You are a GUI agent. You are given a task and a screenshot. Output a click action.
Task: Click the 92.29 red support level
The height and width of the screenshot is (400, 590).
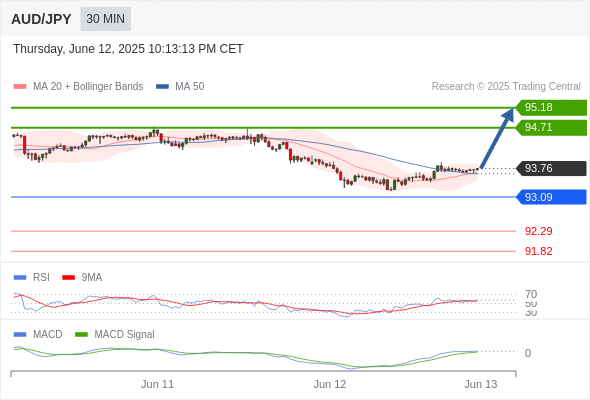538,231
